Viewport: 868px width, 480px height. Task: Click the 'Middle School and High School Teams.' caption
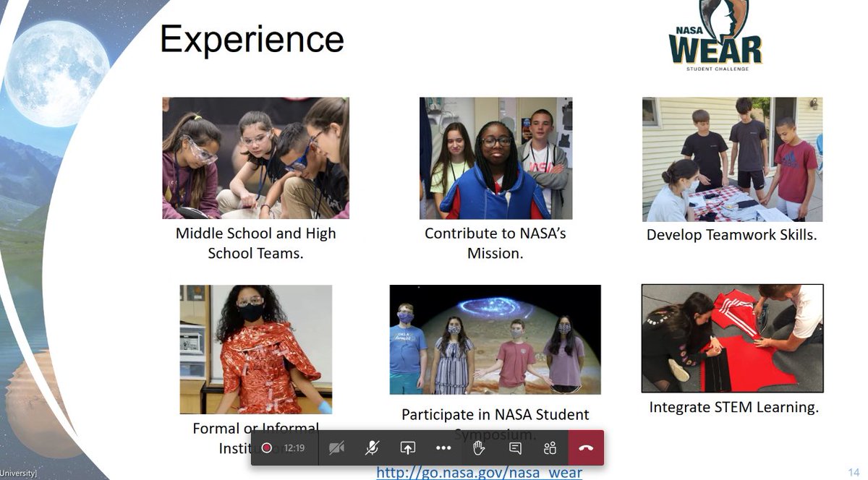[255, 244]
